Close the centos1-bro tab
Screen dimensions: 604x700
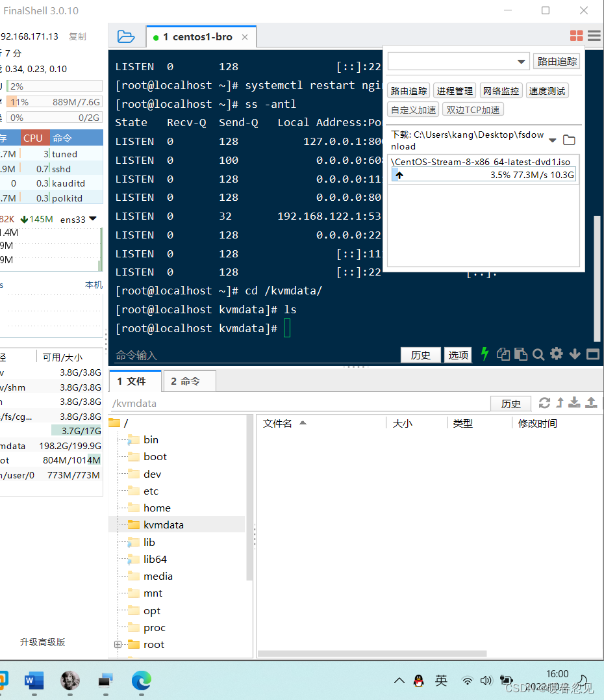245,37
